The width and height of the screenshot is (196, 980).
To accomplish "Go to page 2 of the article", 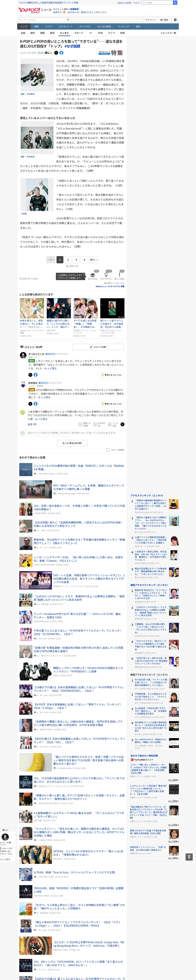I will tap(68, 260).
